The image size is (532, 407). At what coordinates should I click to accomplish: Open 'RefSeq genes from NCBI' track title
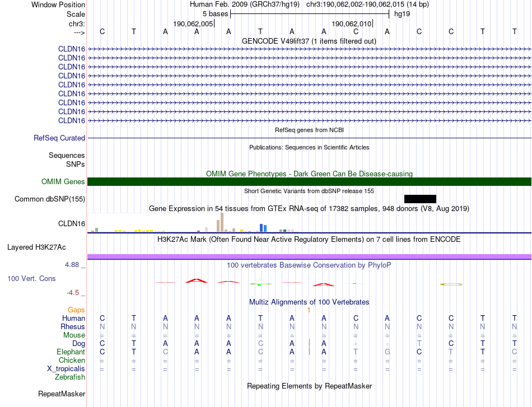[309, 130]
